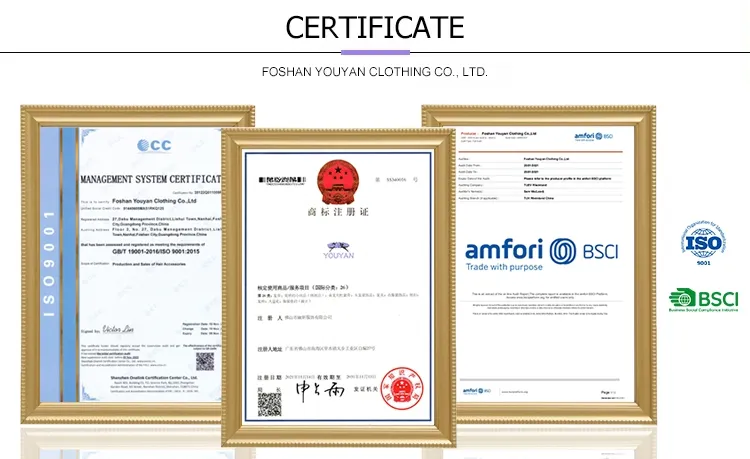Open the center trademark registration certificate
This screenshot has height=459, width=750.
tap(338, 287)
